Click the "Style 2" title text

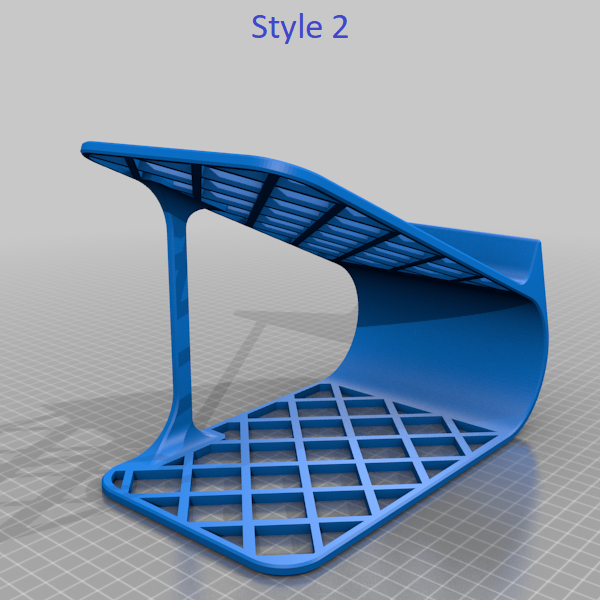pyautogui.click(x=299, y=27)
